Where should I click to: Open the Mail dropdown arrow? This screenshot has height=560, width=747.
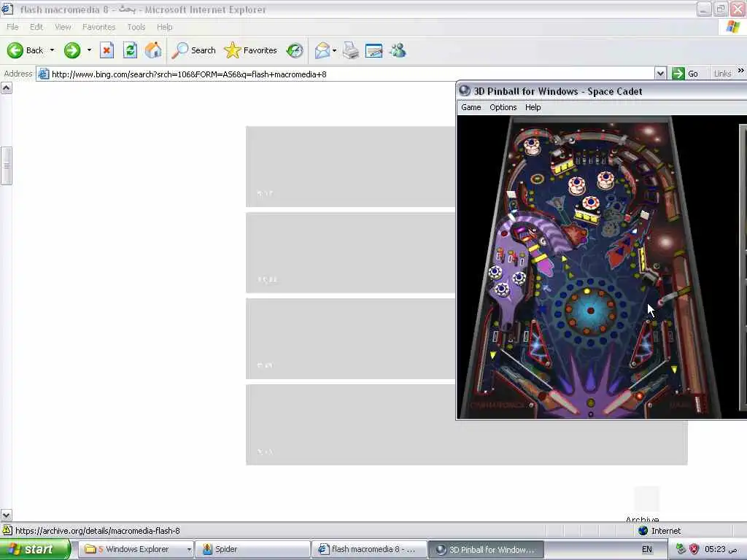334,50
